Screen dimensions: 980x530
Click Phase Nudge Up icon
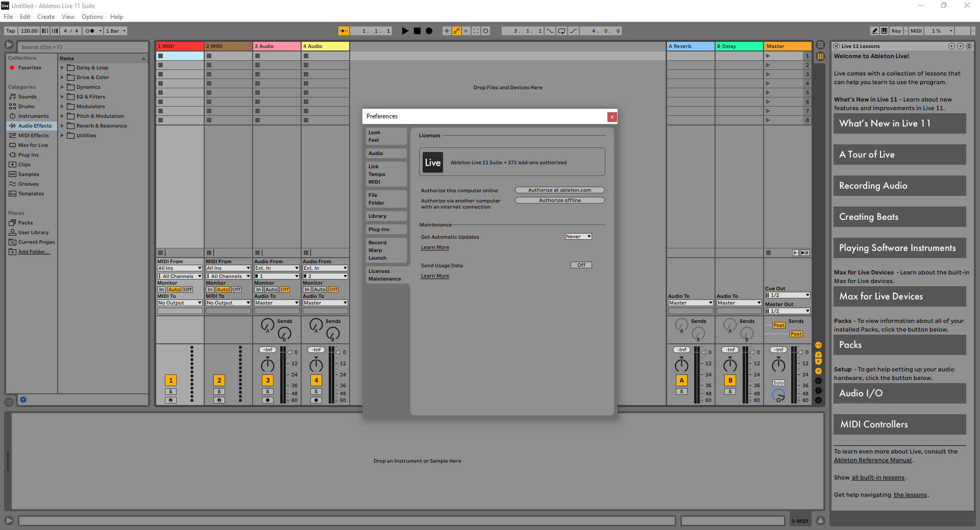point(55,31)
